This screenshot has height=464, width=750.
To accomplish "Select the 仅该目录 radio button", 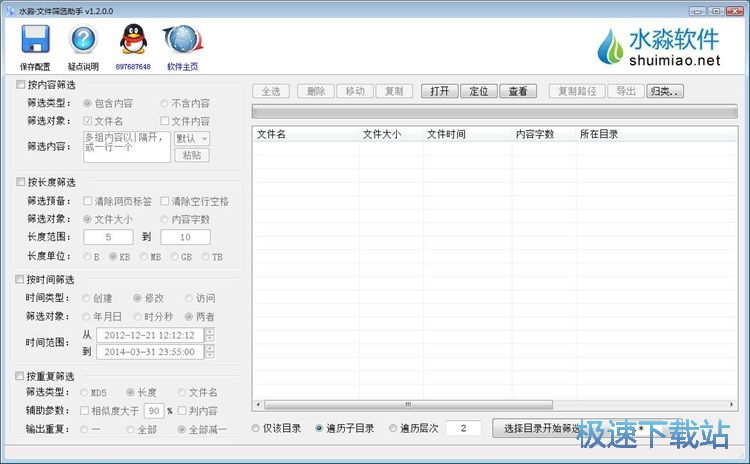I will click(x=256, y=428).
